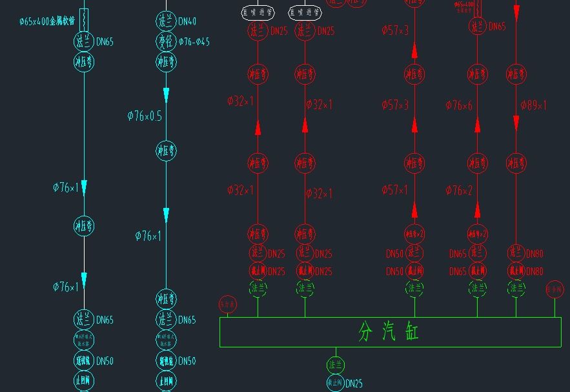Select the 冲压弯×2 elbow above the DN50 flange
This screenshot has height=392, width=570.
pos(414,234)
